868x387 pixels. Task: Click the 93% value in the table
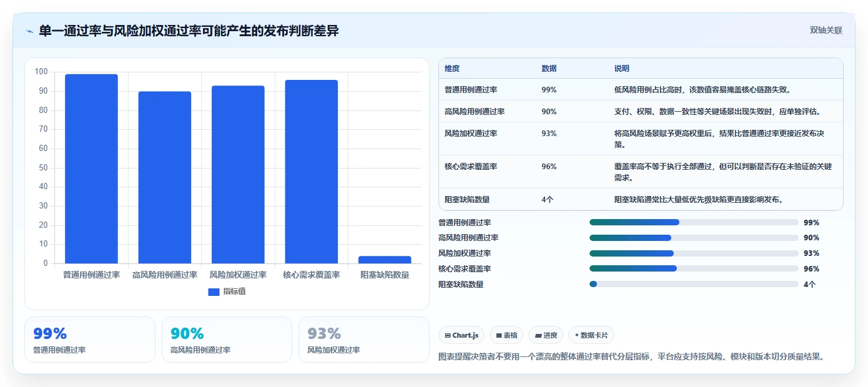549,134
